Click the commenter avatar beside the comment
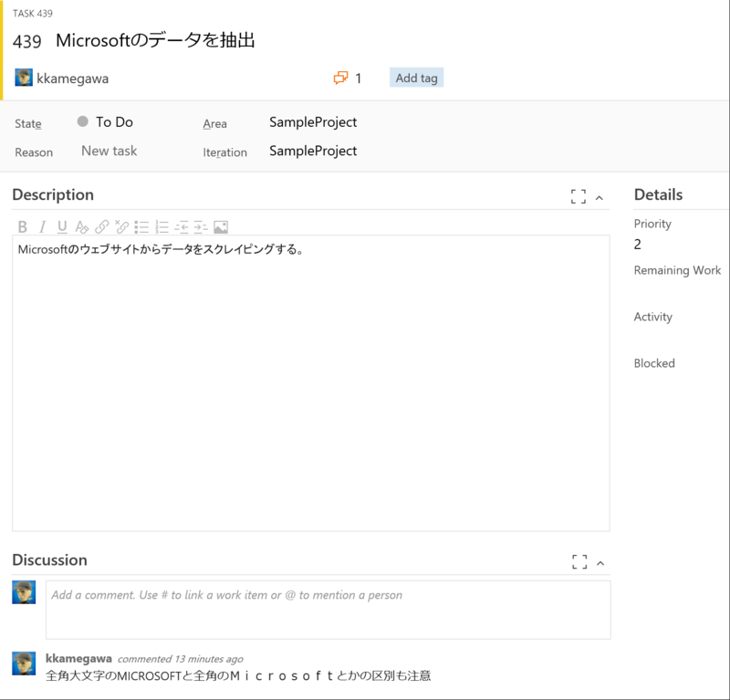Screen dimensions: 730x700 [24, 663]
